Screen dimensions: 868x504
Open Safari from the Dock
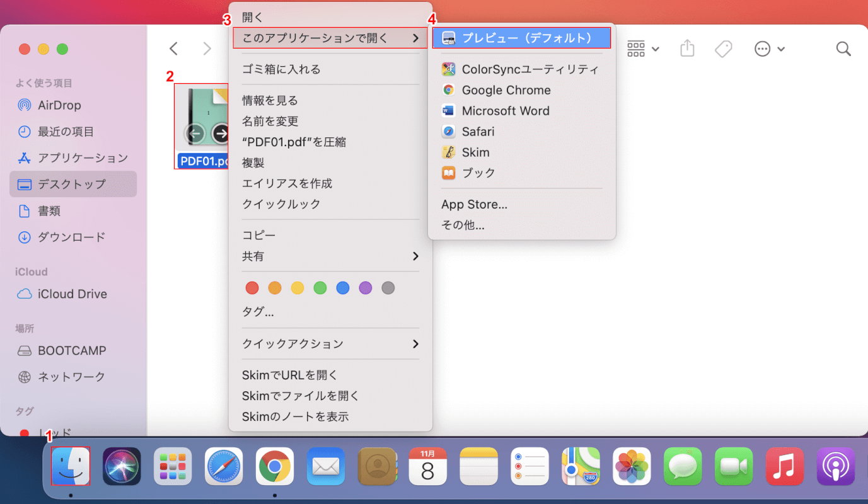coord(224,466)
